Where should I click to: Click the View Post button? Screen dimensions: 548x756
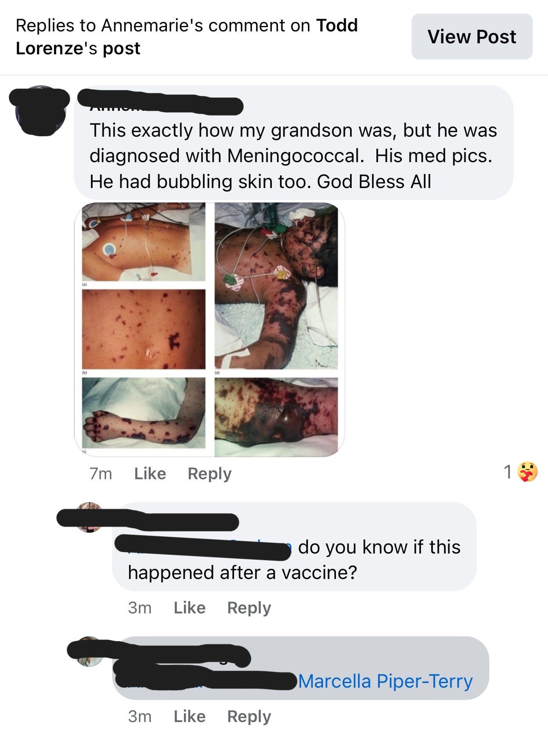[x=472, y=37]
